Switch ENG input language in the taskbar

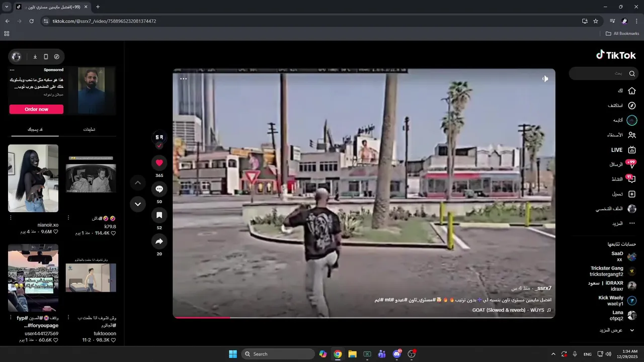click(x=587, y=354)
